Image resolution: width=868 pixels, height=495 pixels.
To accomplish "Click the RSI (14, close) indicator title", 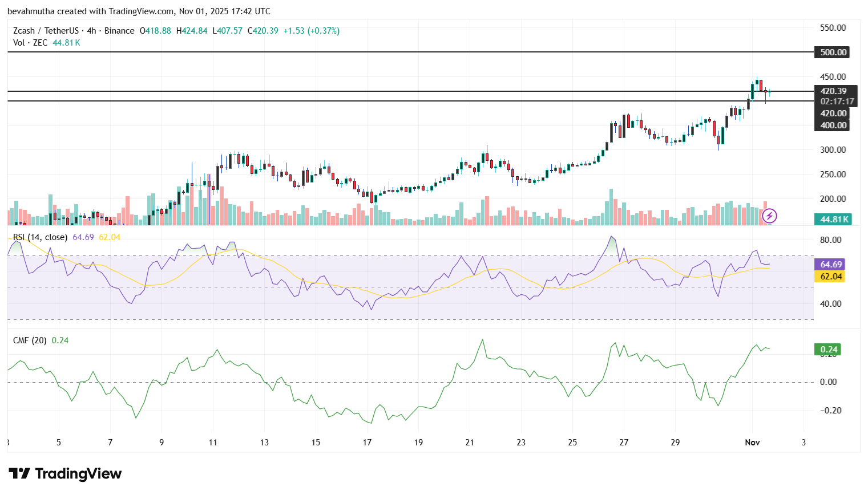I will 40,237.
